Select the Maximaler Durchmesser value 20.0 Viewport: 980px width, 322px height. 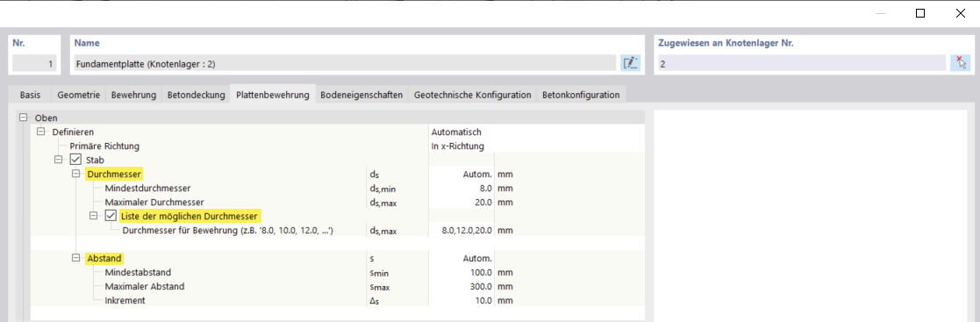tap(483, 202)
